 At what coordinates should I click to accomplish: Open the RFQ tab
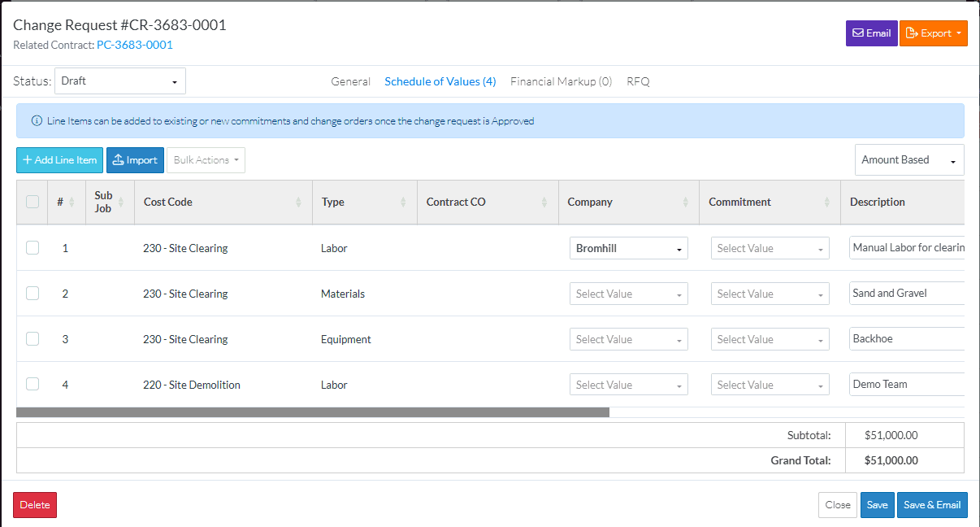pos(638,81)
